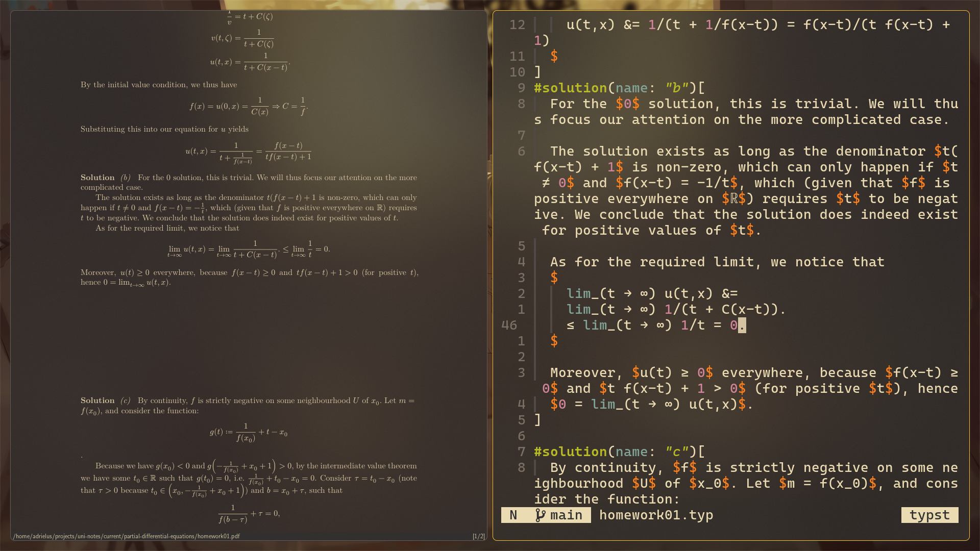Click 'Moreover, $u(t) ≥ 0$' line in editor

(x=746, y=380)
